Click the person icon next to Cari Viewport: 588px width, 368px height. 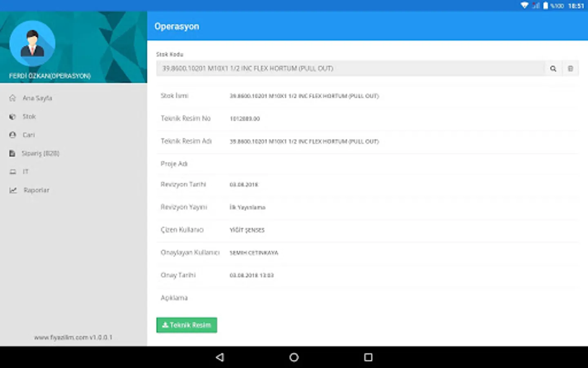click(x=13, y=135)
